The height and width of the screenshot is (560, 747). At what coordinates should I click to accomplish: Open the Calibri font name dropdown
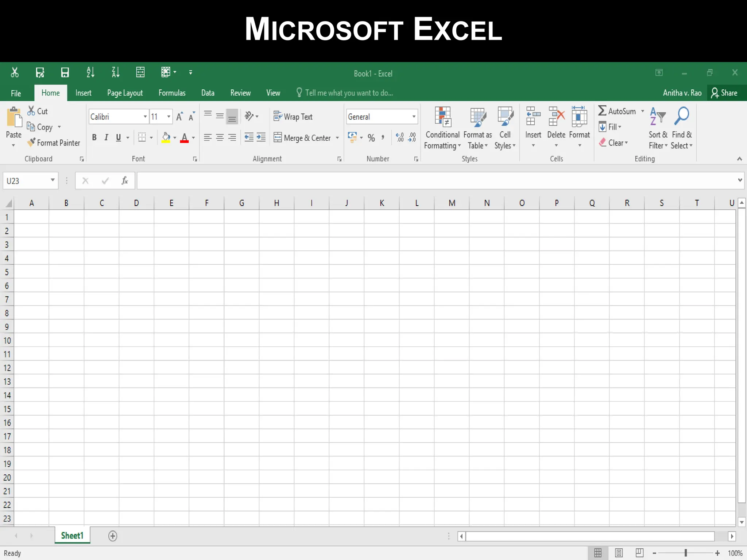tap(145, 117)
